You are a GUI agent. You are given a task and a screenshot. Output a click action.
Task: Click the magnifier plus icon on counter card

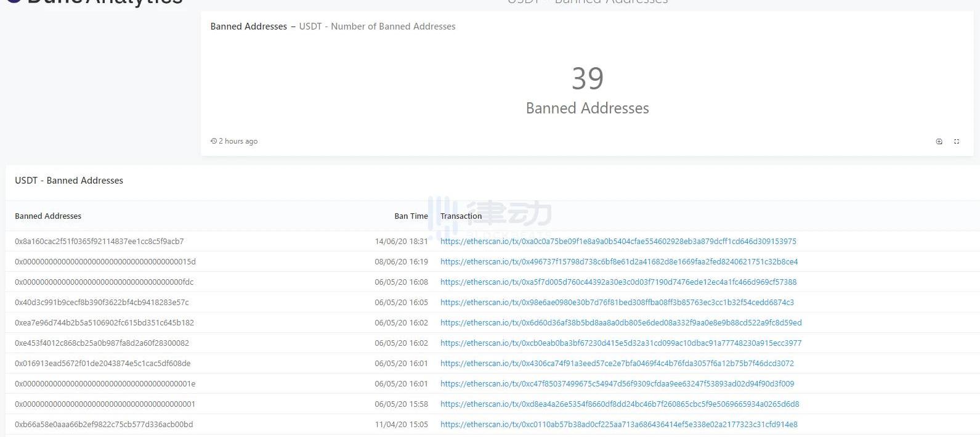click(939, 142)
